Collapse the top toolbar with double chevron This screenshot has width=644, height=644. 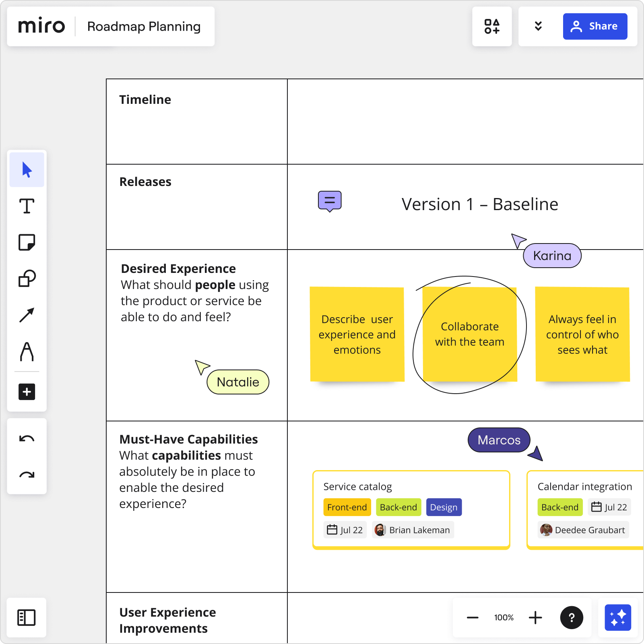pos(538,26)
